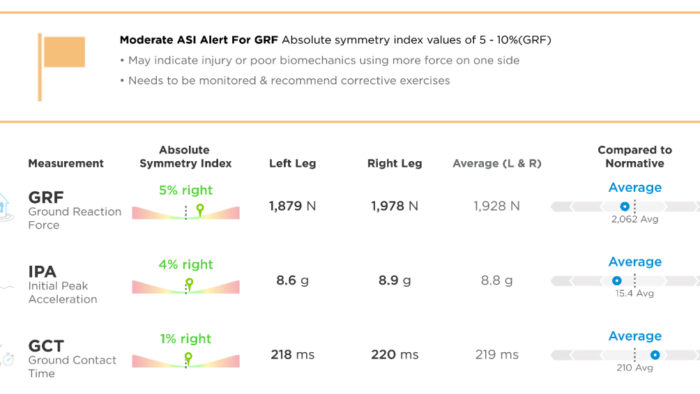Click the GRF house icon at left edge
Screen dimensions: 700x394
4,207
